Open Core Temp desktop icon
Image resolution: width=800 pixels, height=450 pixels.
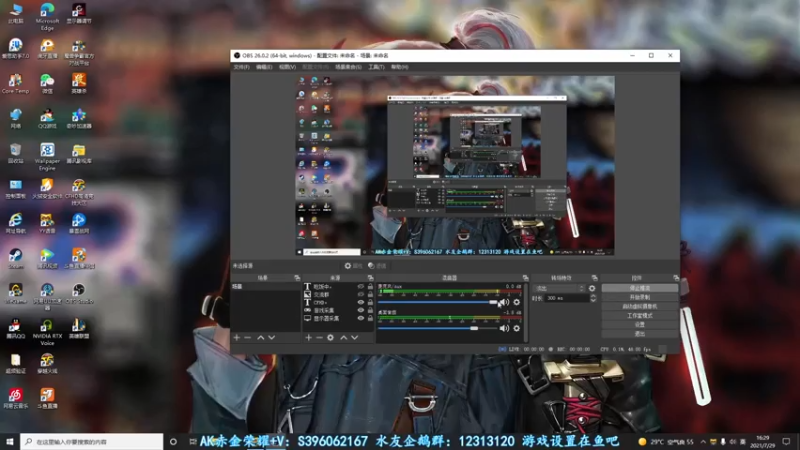15,84
